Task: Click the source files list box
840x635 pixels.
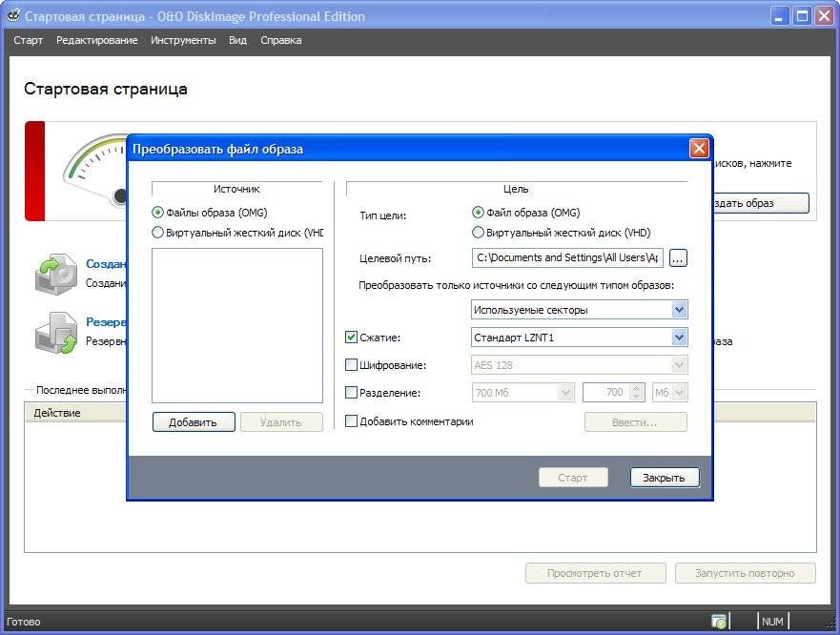Action: point(237,325)
